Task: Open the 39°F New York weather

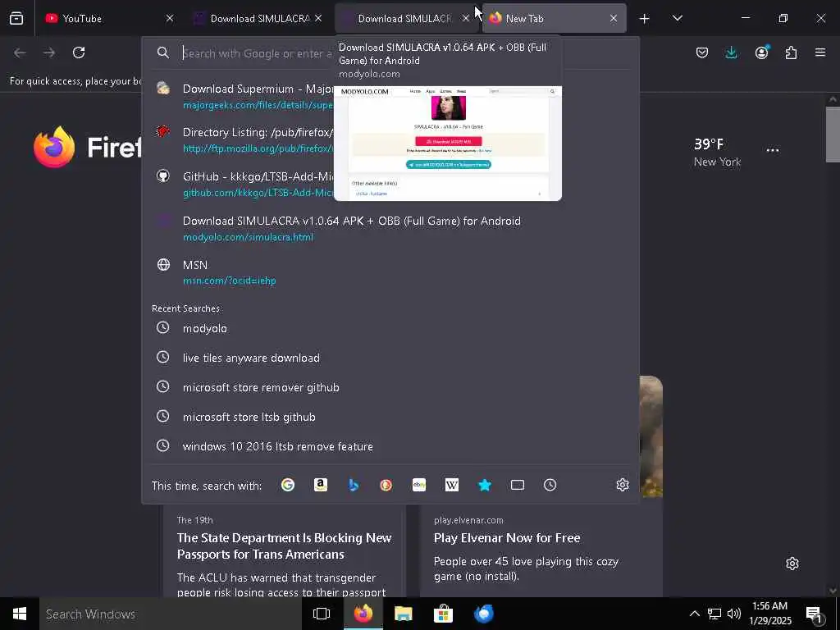Action: pos(717,152)
